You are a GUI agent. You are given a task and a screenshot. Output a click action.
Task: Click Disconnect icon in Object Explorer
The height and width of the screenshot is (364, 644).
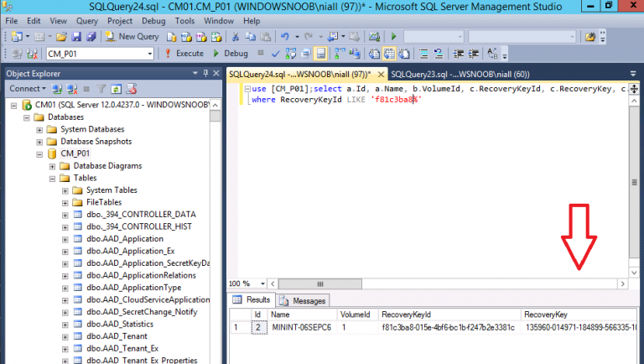[x=70, y=88]
